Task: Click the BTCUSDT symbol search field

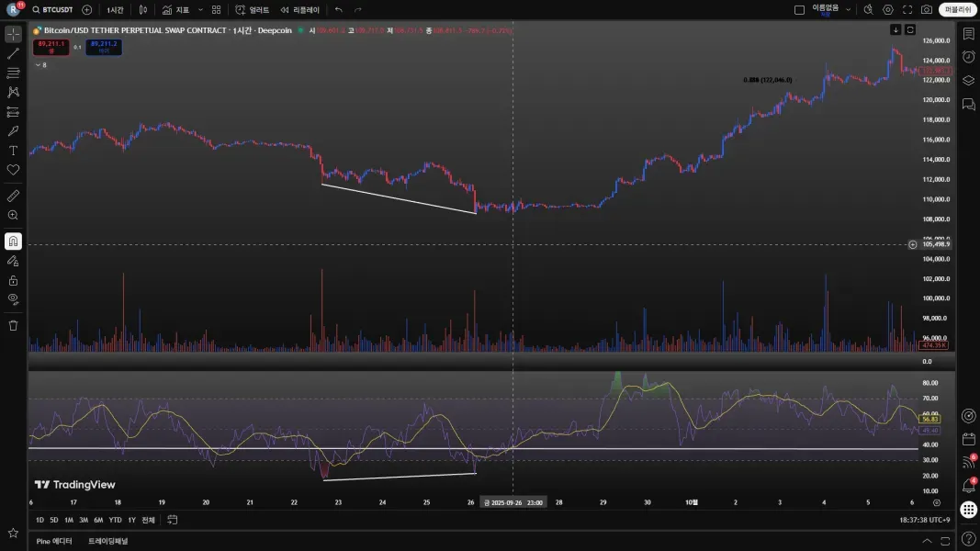Action: pos(57,10)
